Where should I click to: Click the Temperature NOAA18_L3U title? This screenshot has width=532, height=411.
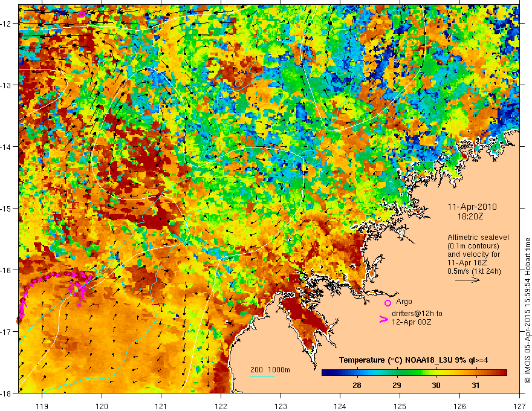click(414, 360)
